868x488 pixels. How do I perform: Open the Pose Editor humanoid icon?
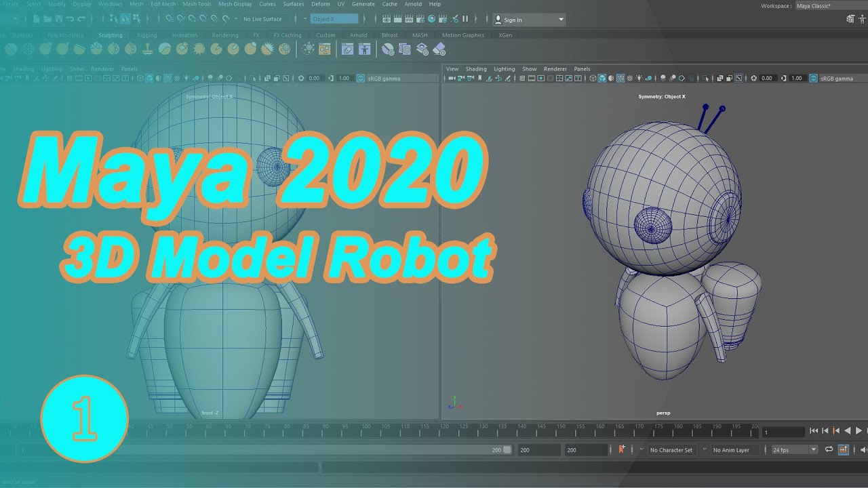click(364, 49)
